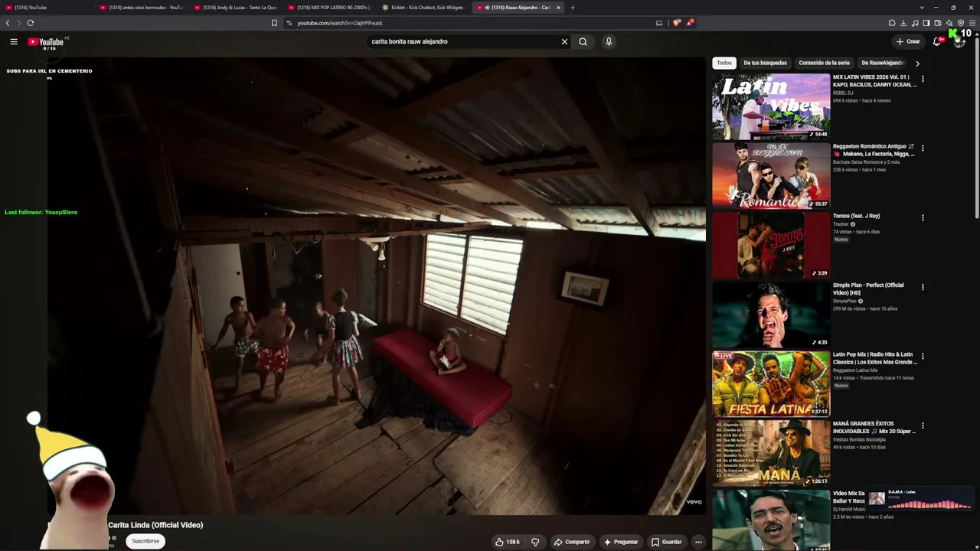This screenshot has height=551, width=980.
Task: Open the browser main menu
Action: click(972, 23)
